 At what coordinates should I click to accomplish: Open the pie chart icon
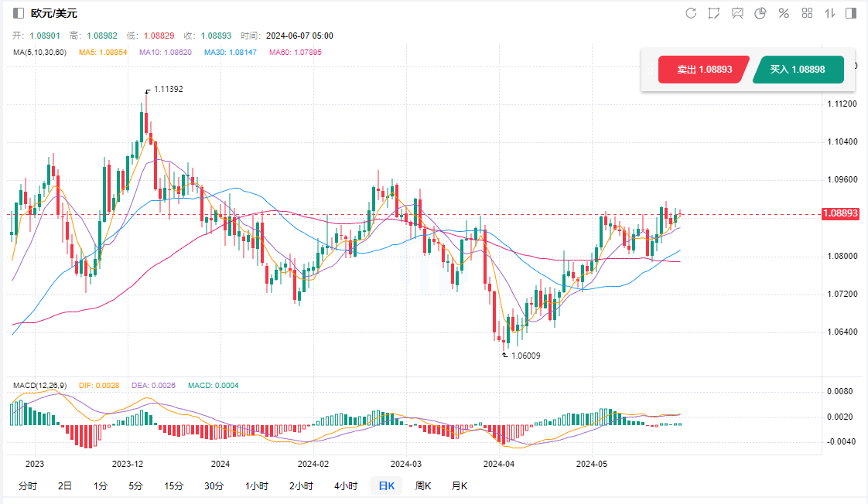point(760,13)
